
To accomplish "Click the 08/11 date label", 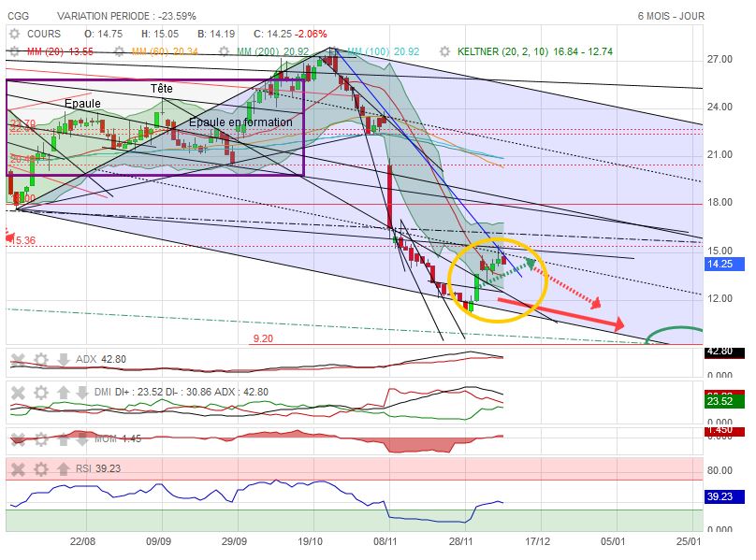I will pyautogui.click(x=385, y=541).
